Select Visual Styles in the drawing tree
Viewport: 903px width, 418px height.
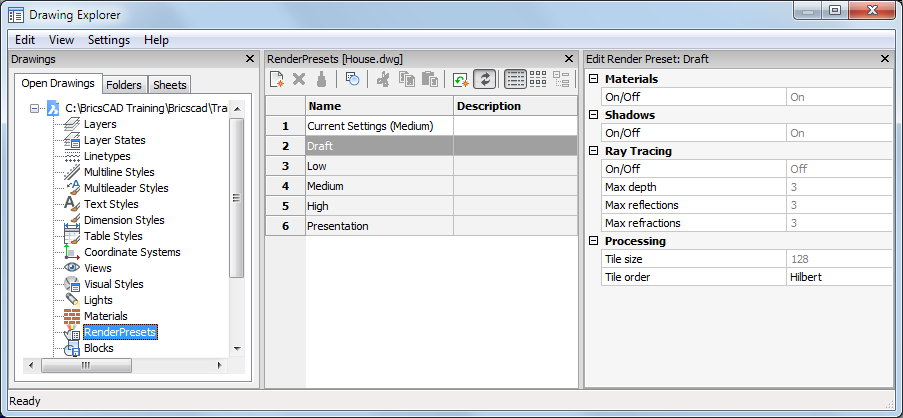(x=113, y=284)
